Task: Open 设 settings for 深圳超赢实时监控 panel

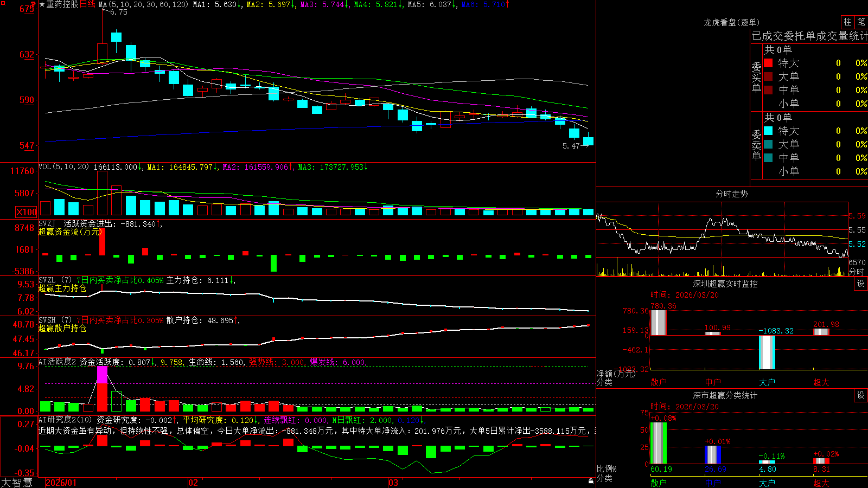Action: coord(861,284)
